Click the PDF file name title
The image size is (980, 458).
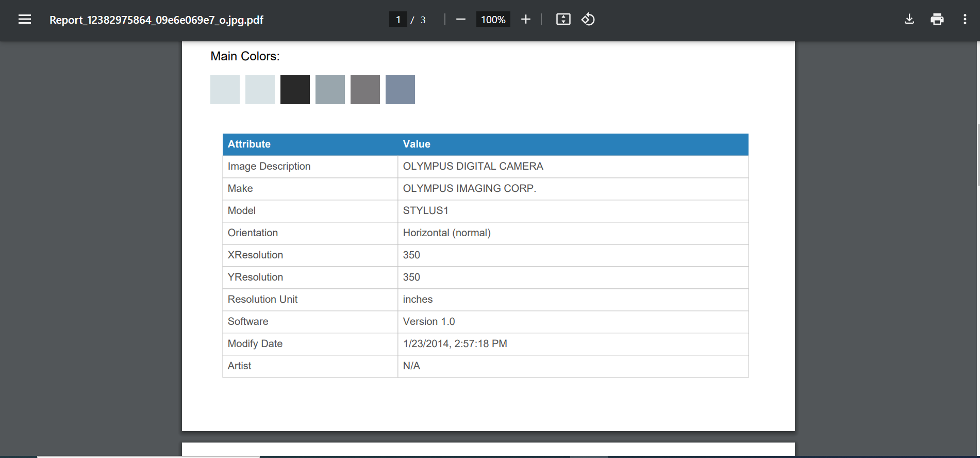point(156,20)
